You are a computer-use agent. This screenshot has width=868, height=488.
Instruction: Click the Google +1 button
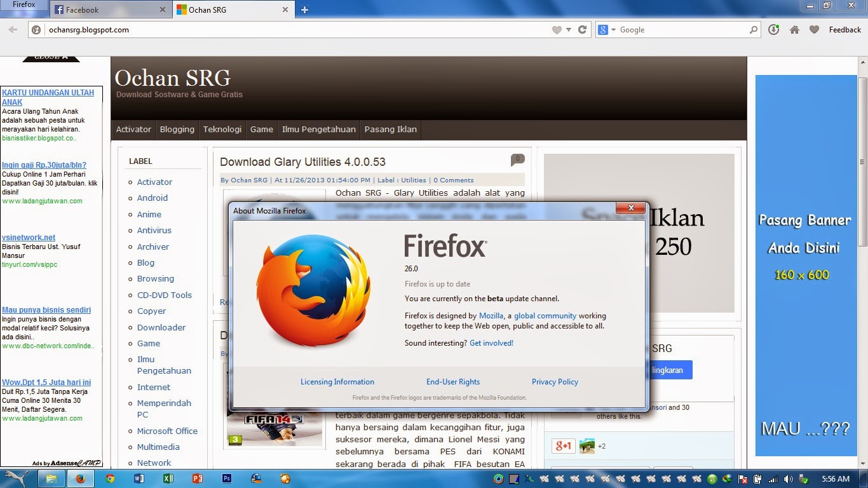pos(563,446)
